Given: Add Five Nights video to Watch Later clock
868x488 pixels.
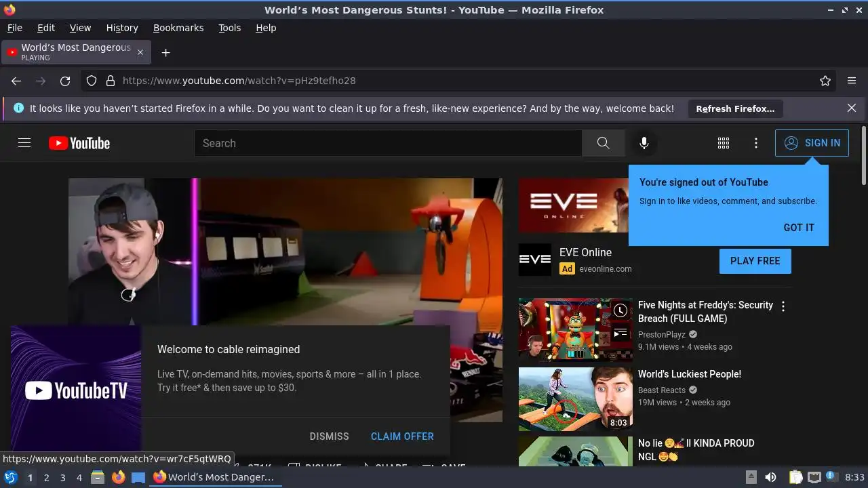Looking at the screenshot, I should coord(620,311).
